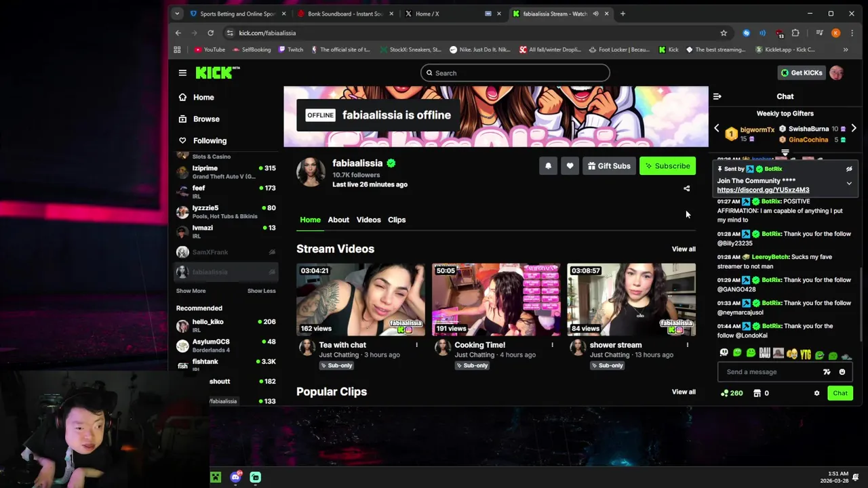Show next top gifters with right arrow

click(854, 129)
